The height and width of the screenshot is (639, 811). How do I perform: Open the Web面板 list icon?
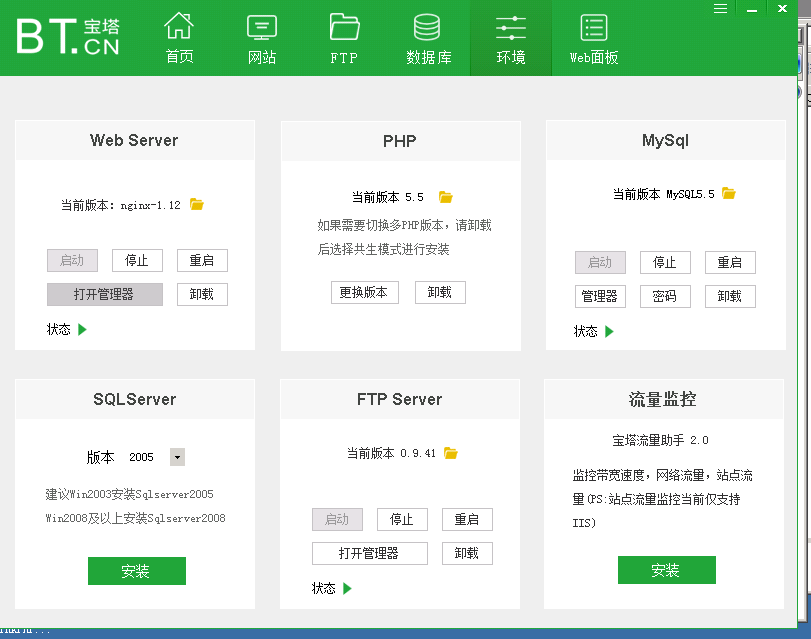click(594, 27)
